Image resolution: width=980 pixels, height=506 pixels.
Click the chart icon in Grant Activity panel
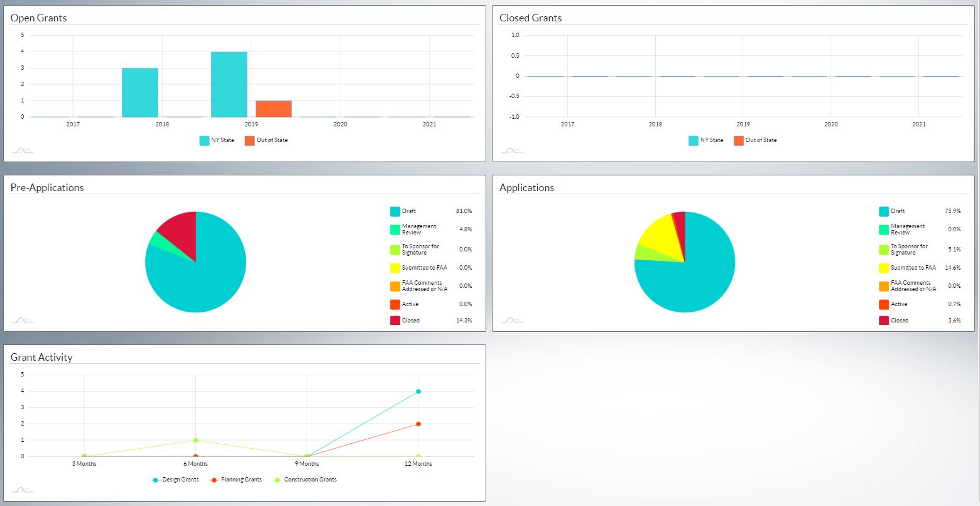pos(23,490)
